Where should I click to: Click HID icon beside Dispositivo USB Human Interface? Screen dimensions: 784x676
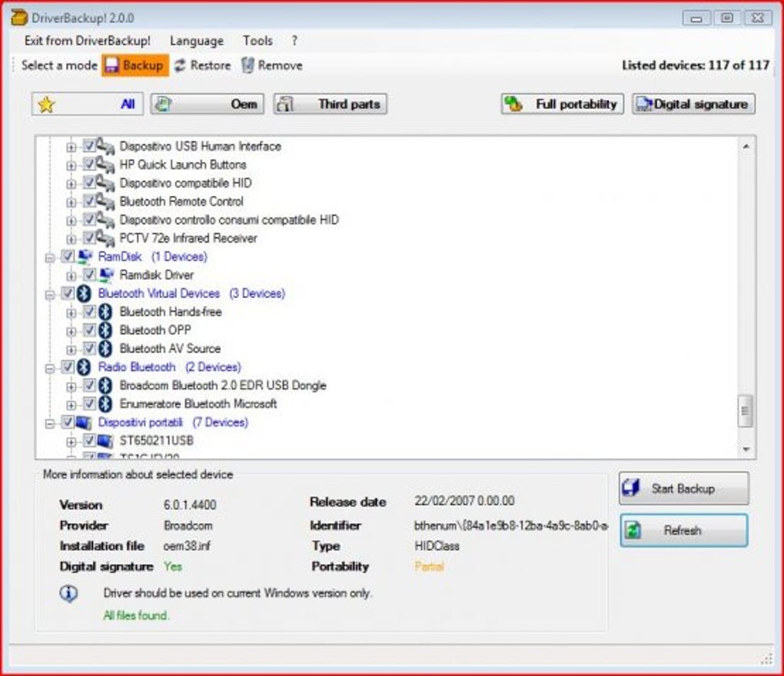click(105, 147)
